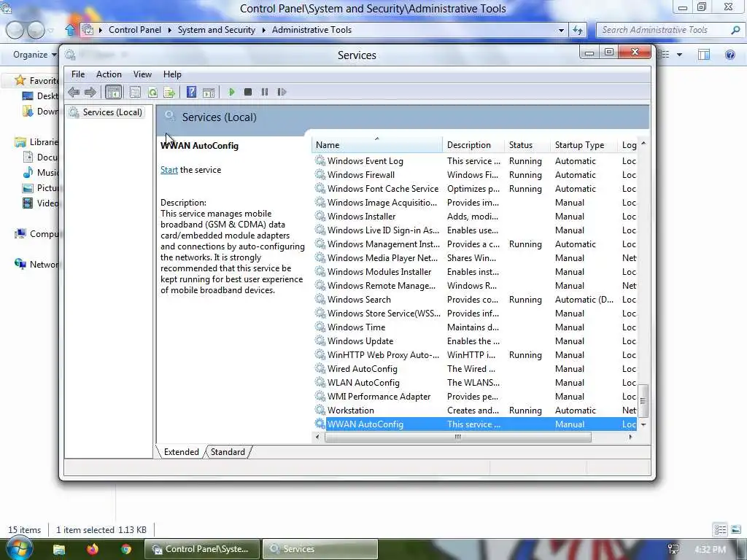This screenshot has width=747, height=560.
Task: Click the Explorer help question mark icon
Action: pos(729,55)
